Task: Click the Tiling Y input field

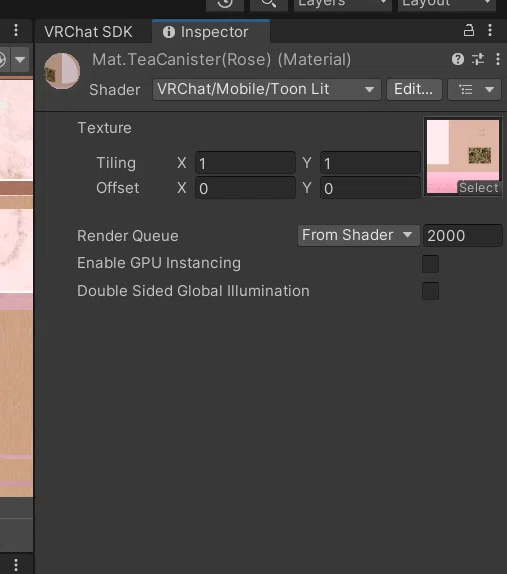Action: (370, 163)
